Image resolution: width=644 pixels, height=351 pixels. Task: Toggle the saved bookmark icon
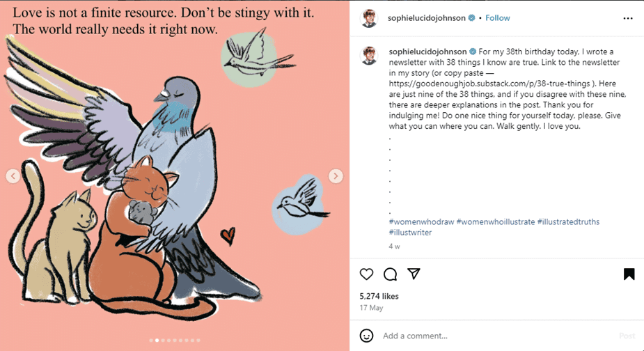[x=629, y=274]
